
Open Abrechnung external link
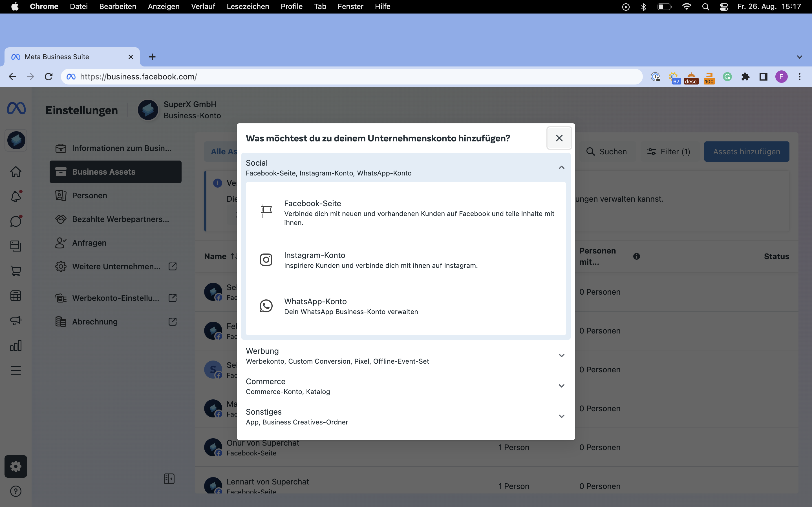click(x=172, y=322)
